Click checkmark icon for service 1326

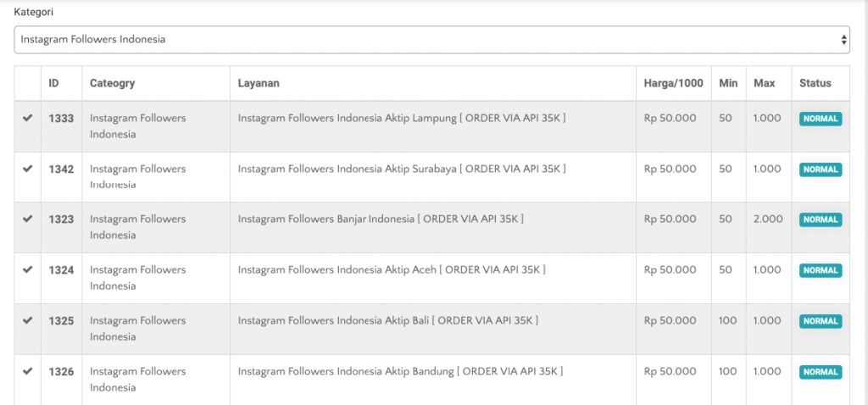click(27, 371)
